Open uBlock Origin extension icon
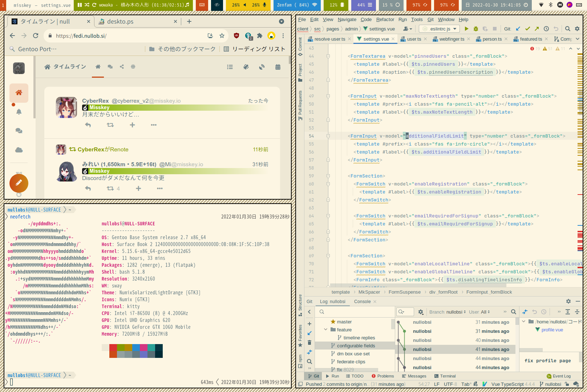This screenshot has height=392, width=587. click(236, 36)
